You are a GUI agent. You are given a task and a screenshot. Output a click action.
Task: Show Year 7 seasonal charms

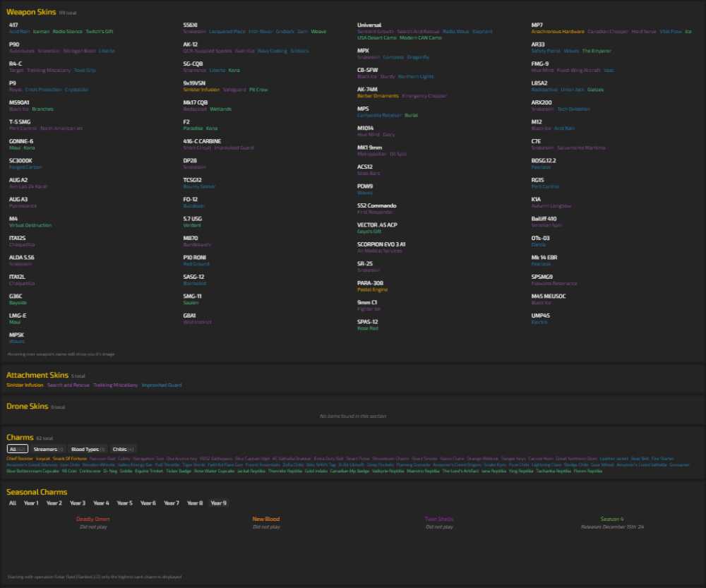click(172, 503)
